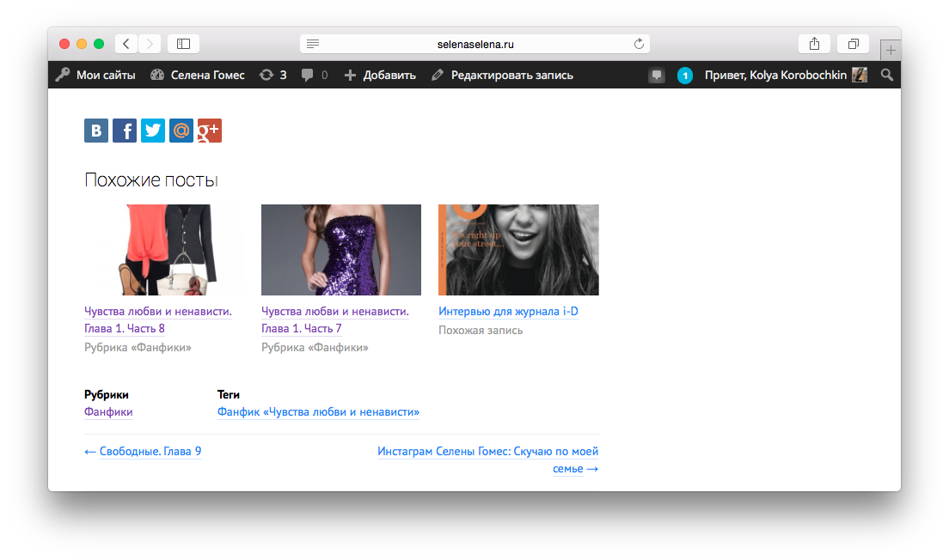Viewport: 949px width, 560px height.
Task: Click the selenaselena.ru address field
Action: 474,44
